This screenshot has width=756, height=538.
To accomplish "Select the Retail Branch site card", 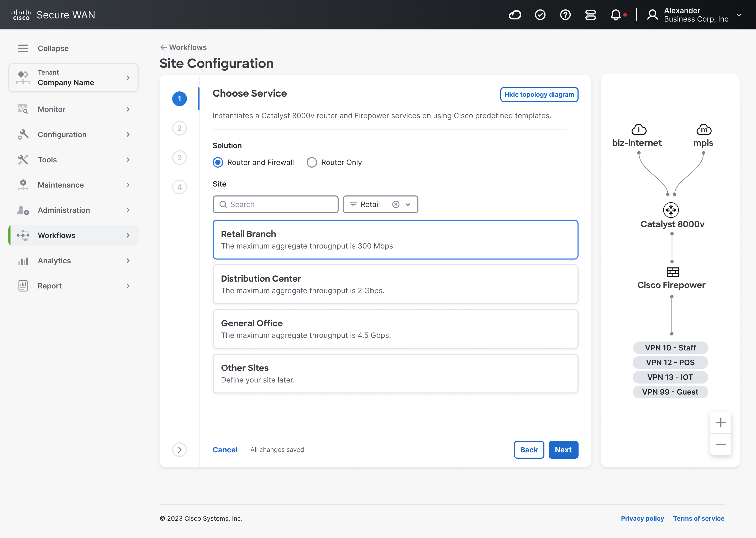I will click(395, 240).
